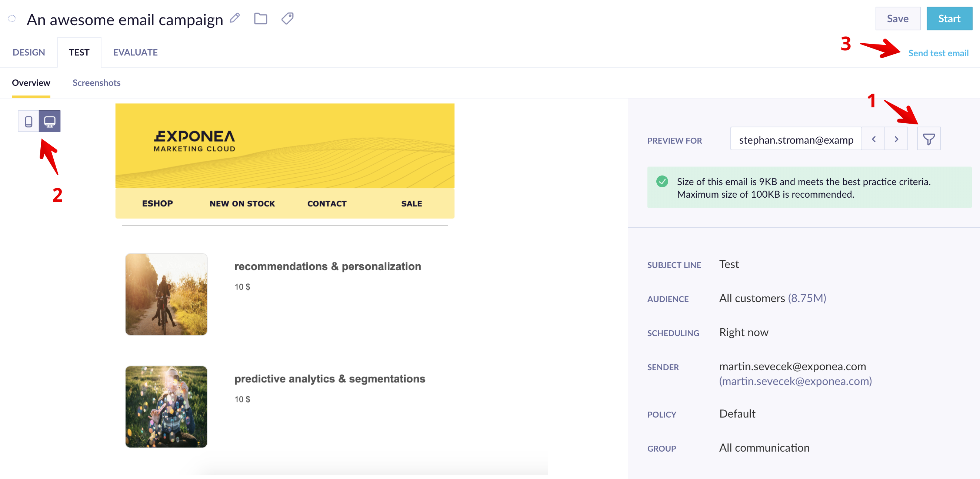Open the EVALUATE tab
Image resolution: width=980 pixels, height=479 pixels.
click(x=136, y=53)
